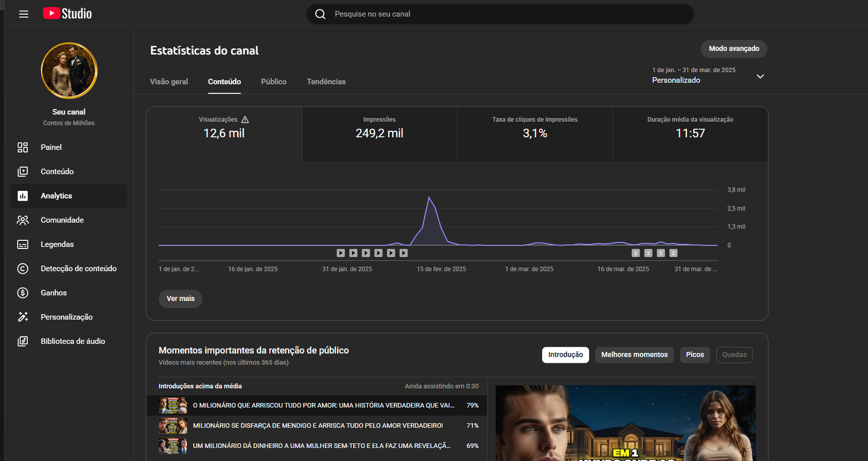The width and height of the screenshot is (868, 461).
Task: Switch to the Público tab
Action: click(x=273, y=82)
